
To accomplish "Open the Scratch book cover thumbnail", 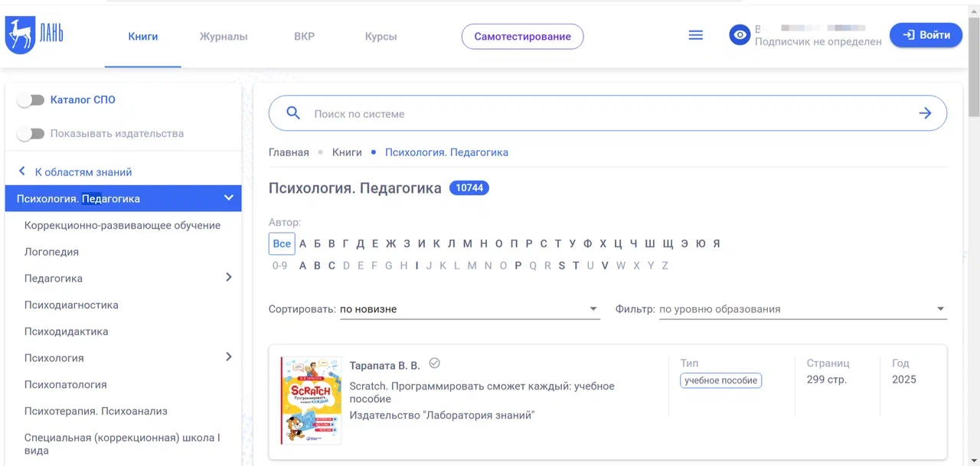I will 311,400.
